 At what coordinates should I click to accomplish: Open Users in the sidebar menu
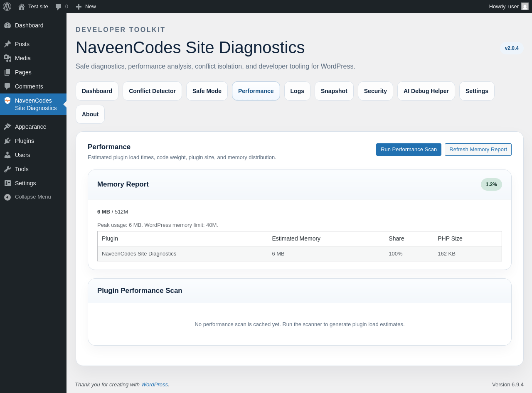pyautogui.click(x=22, y=155)
